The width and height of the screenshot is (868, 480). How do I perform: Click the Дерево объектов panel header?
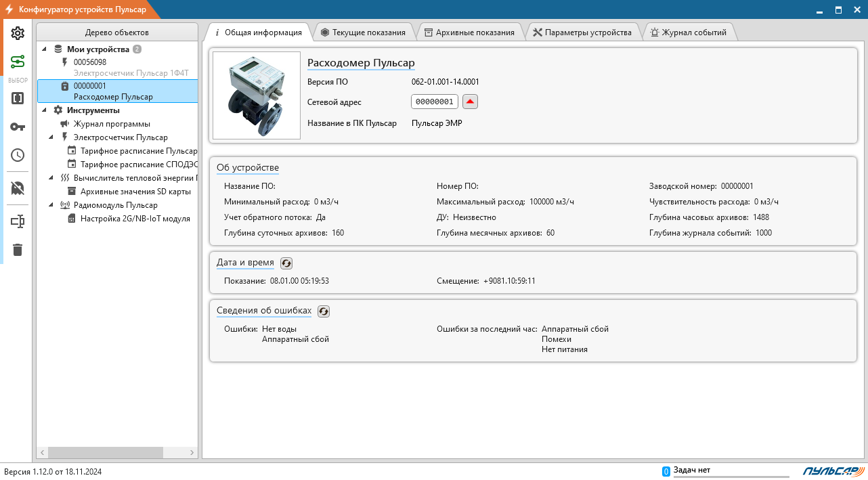pyautogui.click(x=117, y=32)
